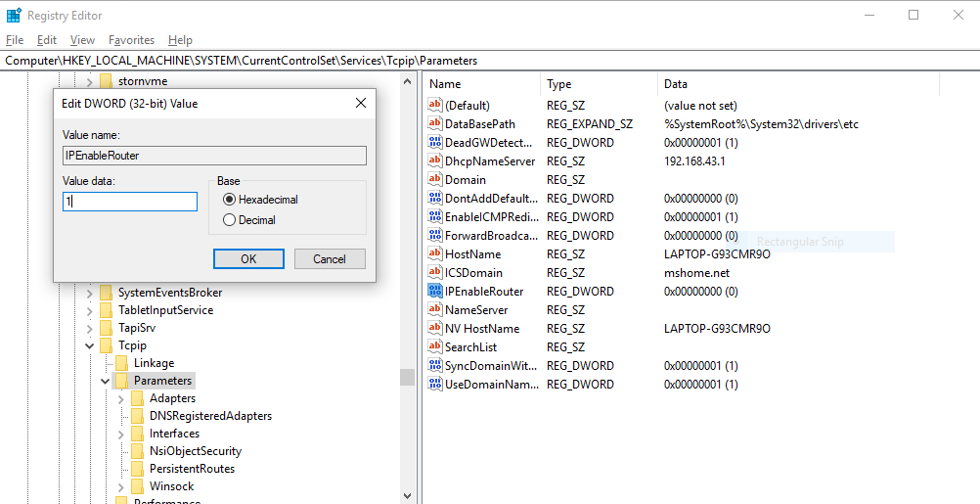Click the DataBasePath value icon
Image resolution: width=980 pixels, height=504 pixels.
434,124
